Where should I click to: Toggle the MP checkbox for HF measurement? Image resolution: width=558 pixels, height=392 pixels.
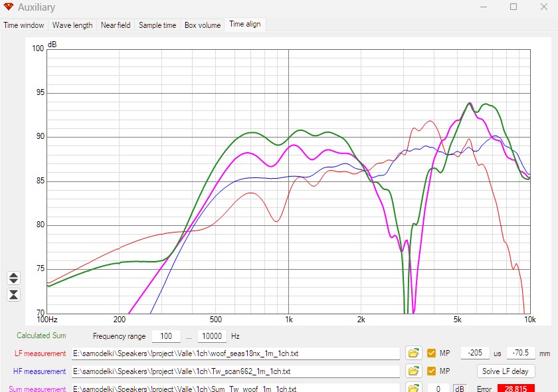(x=432, y=371)
